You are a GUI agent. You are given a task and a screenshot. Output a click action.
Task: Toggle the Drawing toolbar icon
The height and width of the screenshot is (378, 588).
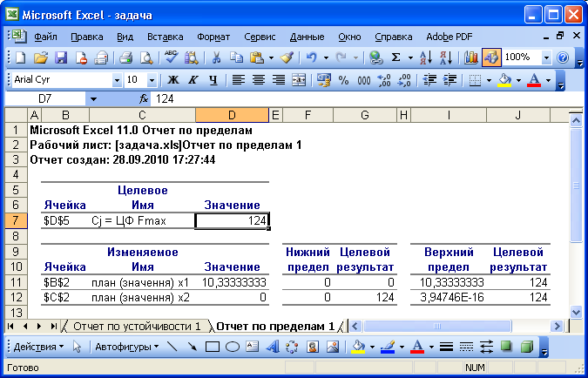point(491,57)
